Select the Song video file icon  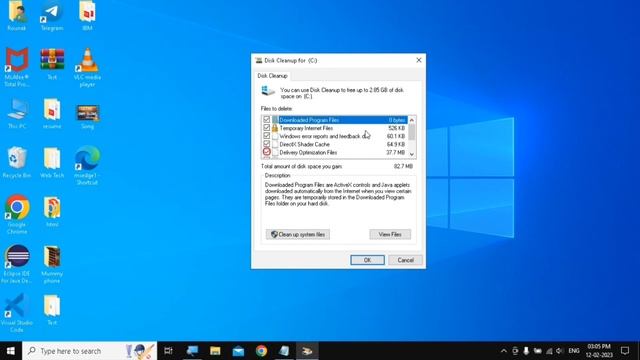(87, 115)
